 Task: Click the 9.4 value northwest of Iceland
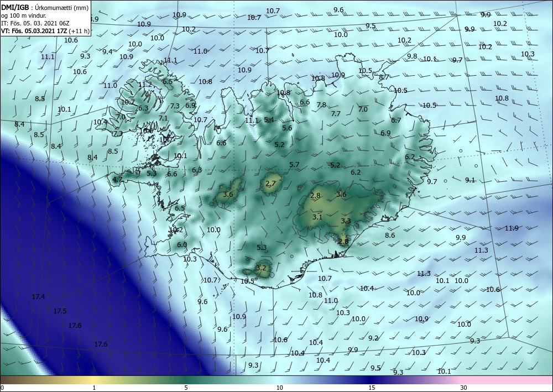108,52
